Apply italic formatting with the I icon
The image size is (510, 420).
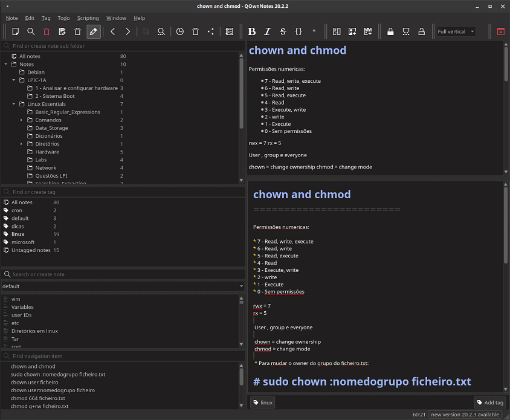click(267, 31)
